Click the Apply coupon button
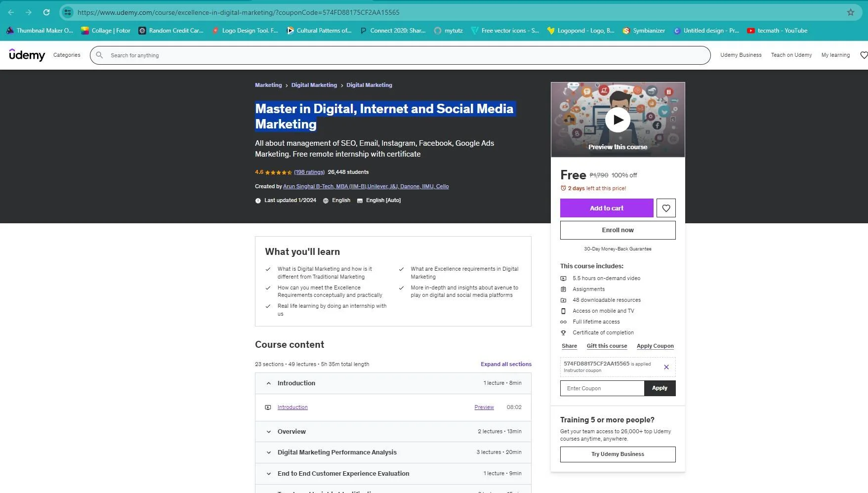 660,388
